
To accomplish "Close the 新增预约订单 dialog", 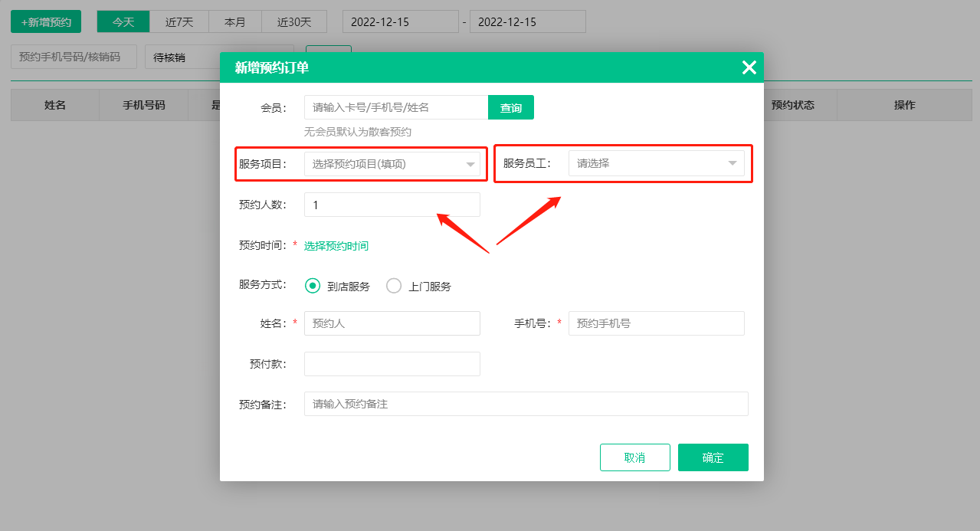I will coord(749,68).
